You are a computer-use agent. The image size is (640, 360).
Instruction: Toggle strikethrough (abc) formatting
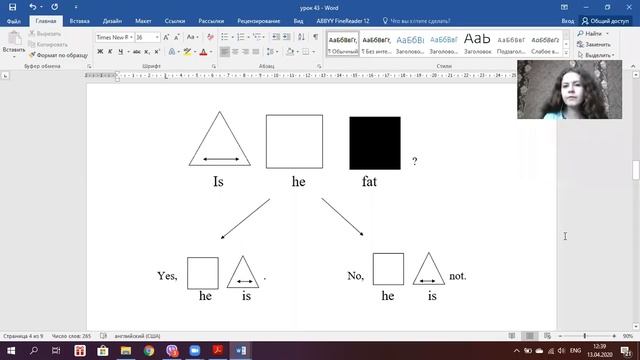pyautogui.click(x=137, y=51)
